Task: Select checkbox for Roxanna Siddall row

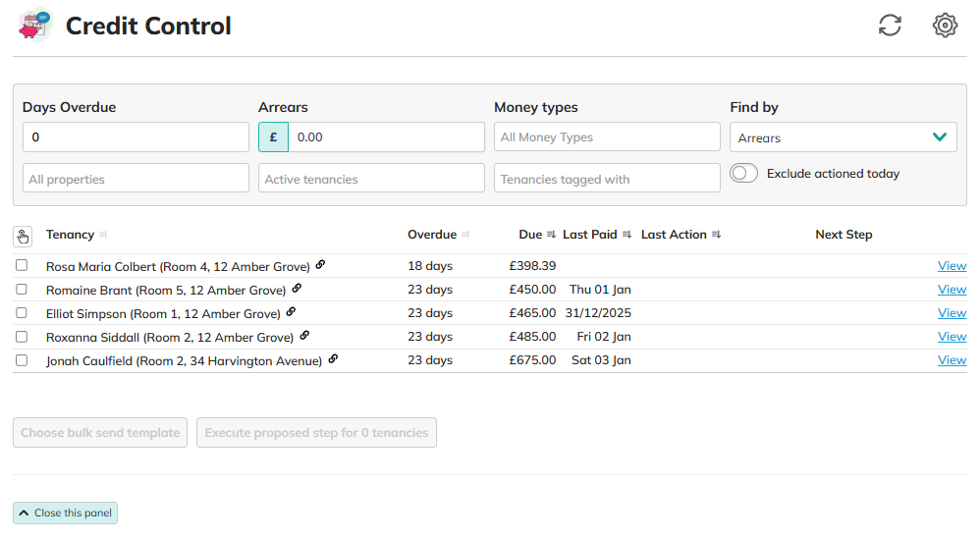Action: [22, 337]
